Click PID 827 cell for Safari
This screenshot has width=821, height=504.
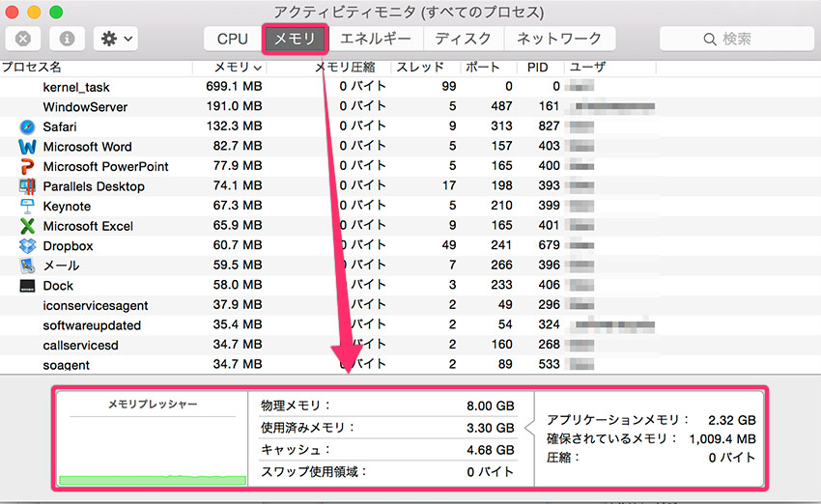549,126
